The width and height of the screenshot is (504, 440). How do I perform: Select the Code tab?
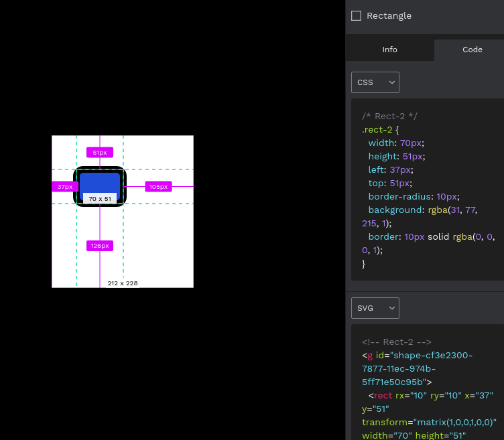pos(472,50)
